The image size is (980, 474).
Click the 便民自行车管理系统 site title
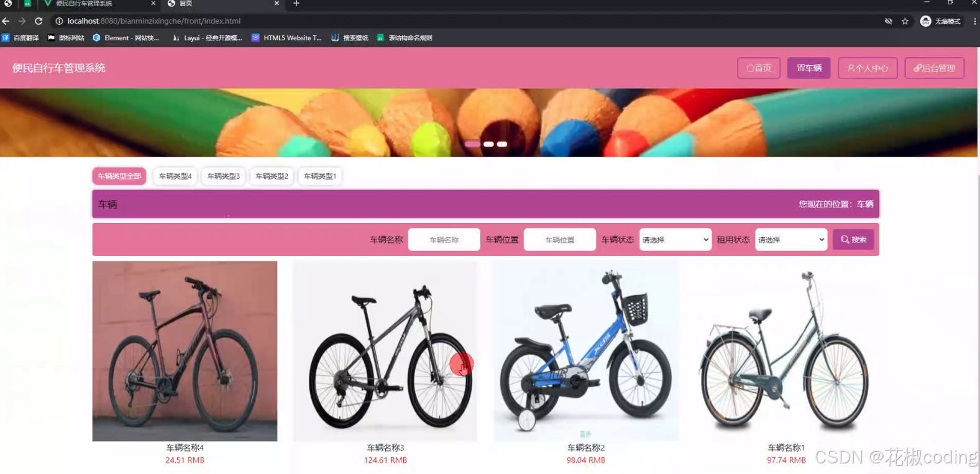tap(59, 68)
